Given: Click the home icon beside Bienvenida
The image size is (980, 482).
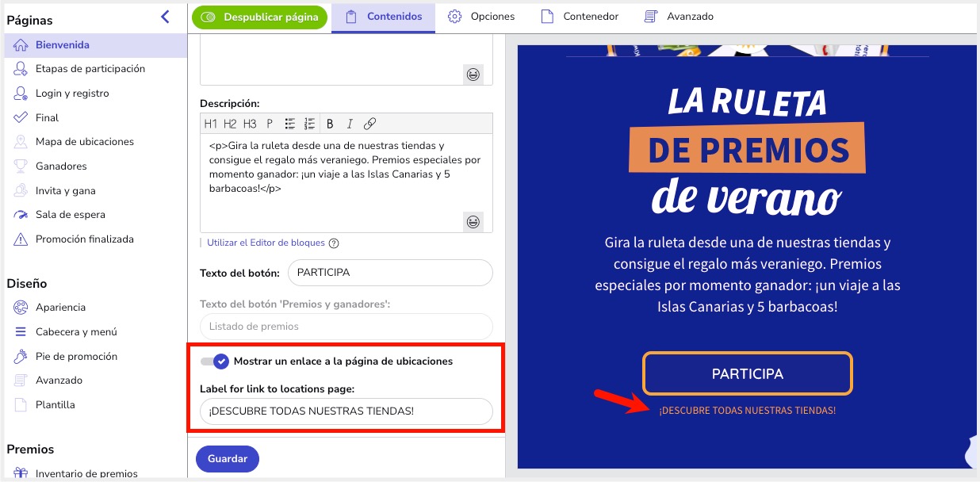Looking at the screenshot, I should (21, 45).
